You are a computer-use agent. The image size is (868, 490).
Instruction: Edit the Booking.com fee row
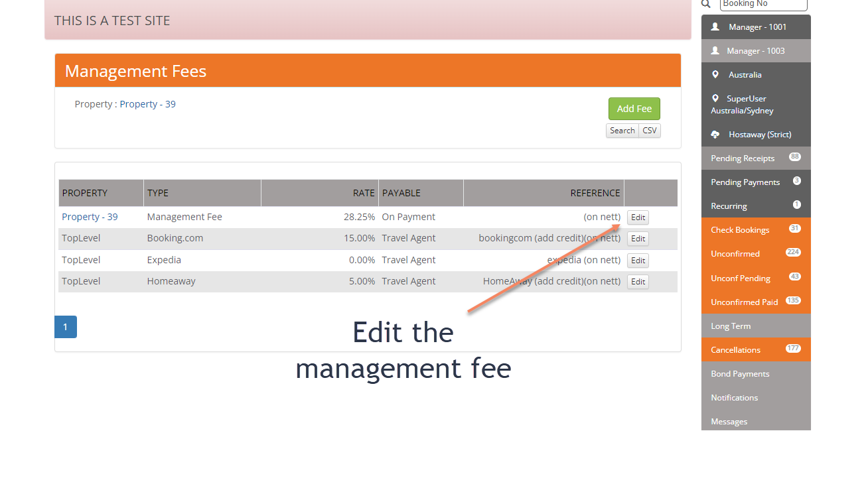coord(638,239)
